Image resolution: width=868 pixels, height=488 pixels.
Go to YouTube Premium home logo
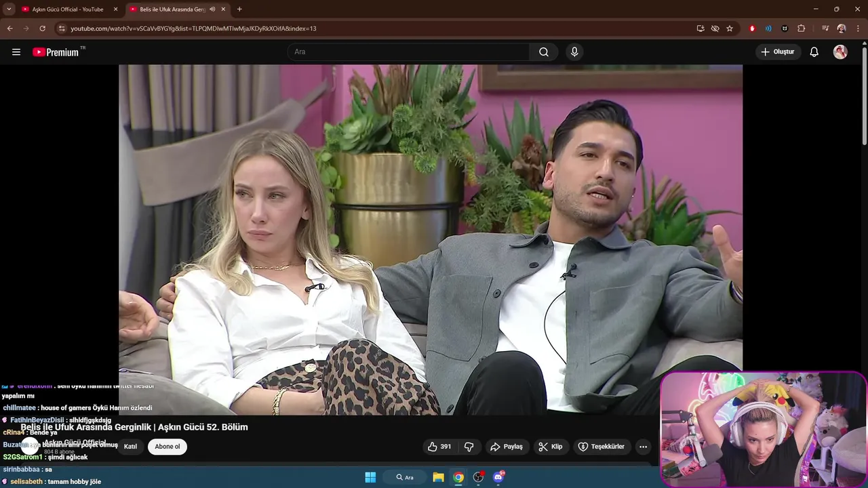coord(56,52)
